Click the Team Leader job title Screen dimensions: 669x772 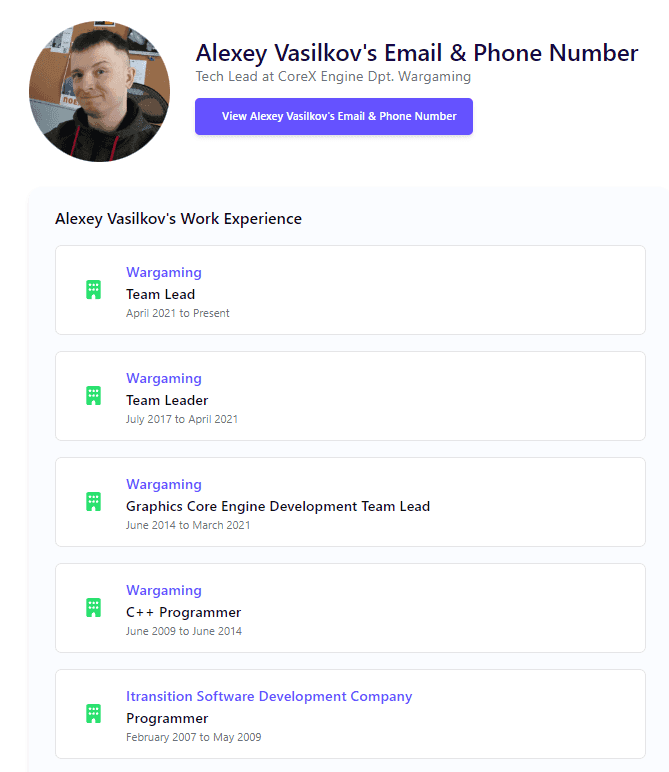pos(167,401)
